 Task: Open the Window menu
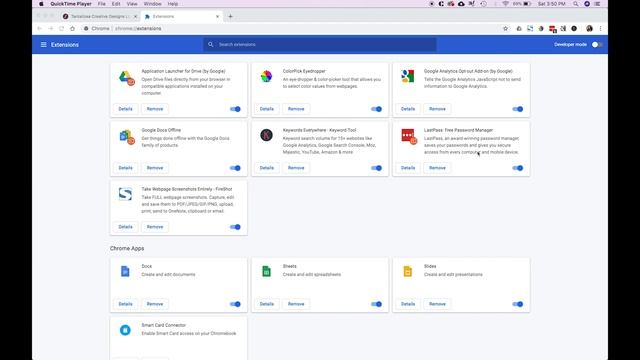point(153,4)
